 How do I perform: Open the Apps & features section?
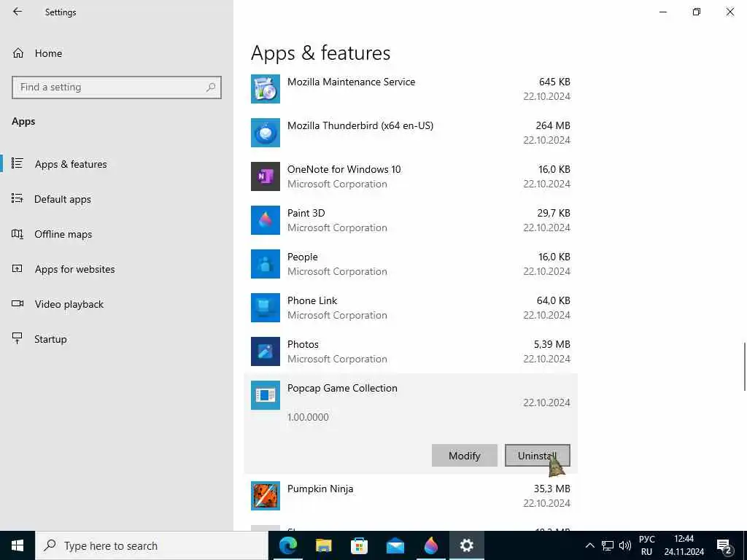coord(71,164)
